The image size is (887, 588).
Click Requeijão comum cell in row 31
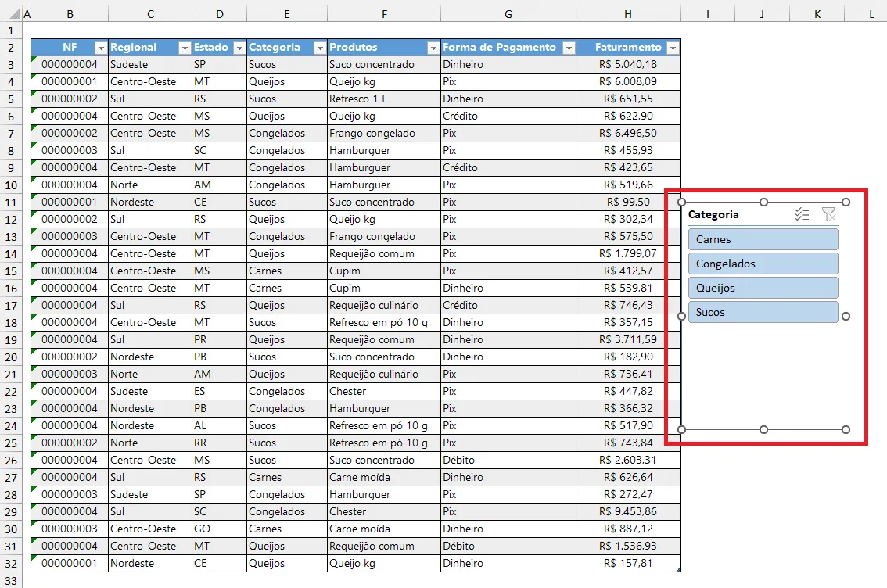[x=384, y=546]
